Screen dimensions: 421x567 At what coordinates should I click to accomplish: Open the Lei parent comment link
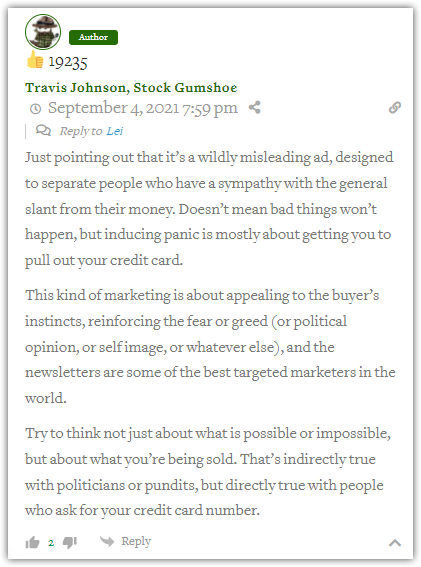pyautogui.click(x=115, y=131)
